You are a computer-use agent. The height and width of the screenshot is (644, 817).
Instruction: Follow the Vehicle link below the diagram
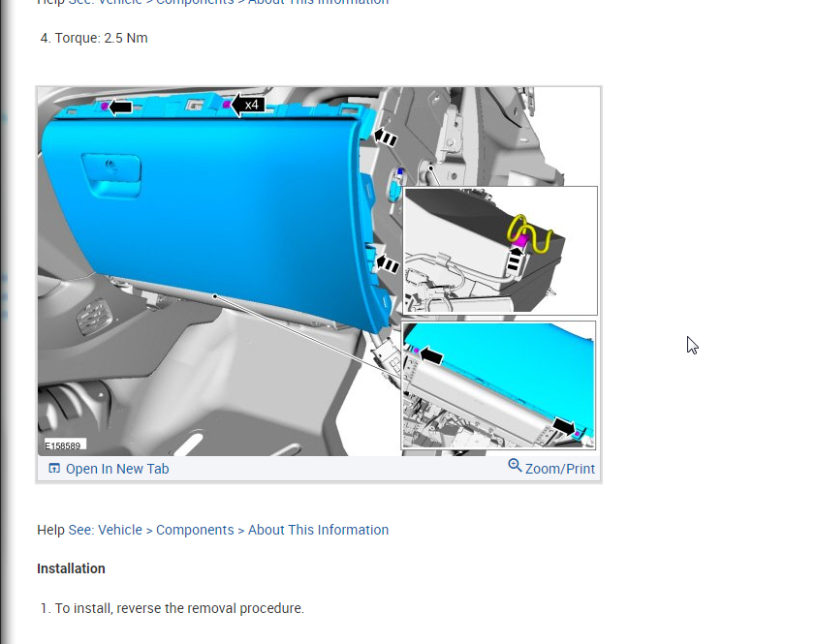pos(120,530)
